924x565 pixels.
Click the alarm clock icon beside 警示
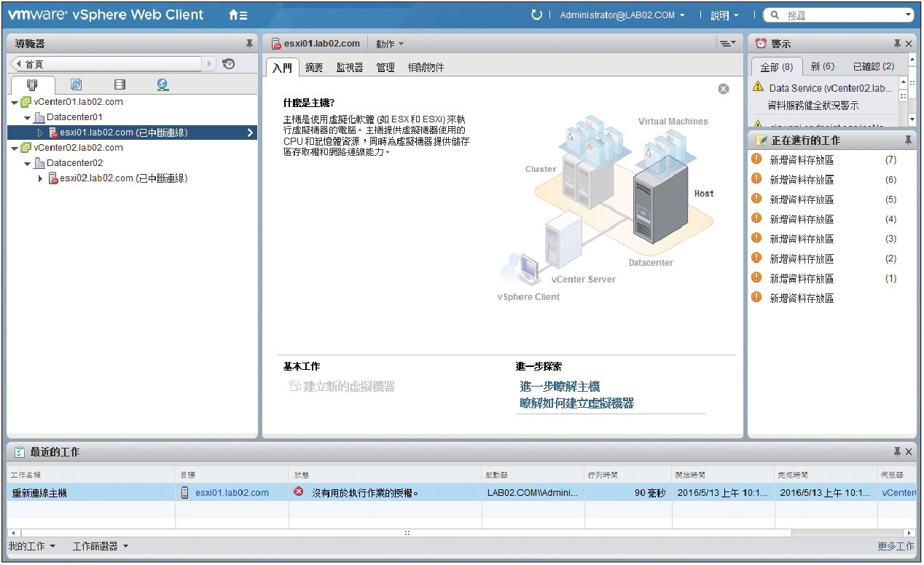761,44
